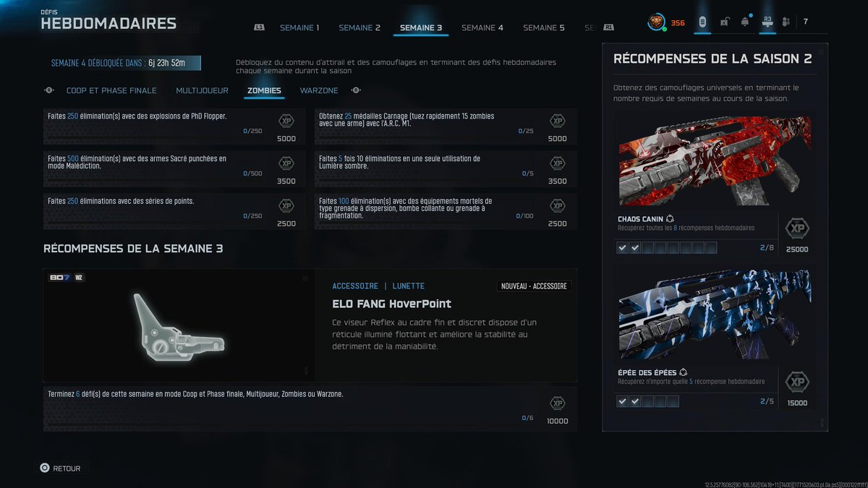Click the 356 player level number
This screenshot has width=868, height=488.
point(678,23)
